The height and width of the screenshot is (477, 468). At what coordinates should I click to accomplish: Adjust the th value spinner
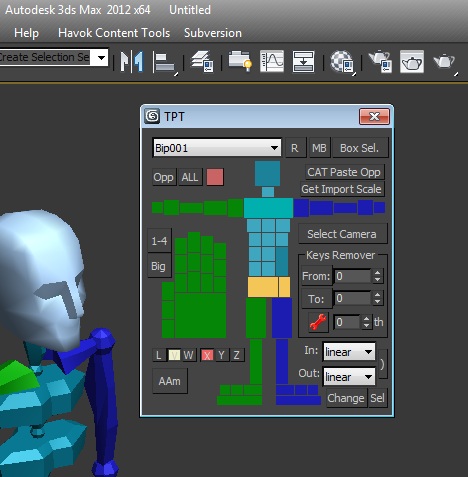pyautogui.click(x=367, y=322)
